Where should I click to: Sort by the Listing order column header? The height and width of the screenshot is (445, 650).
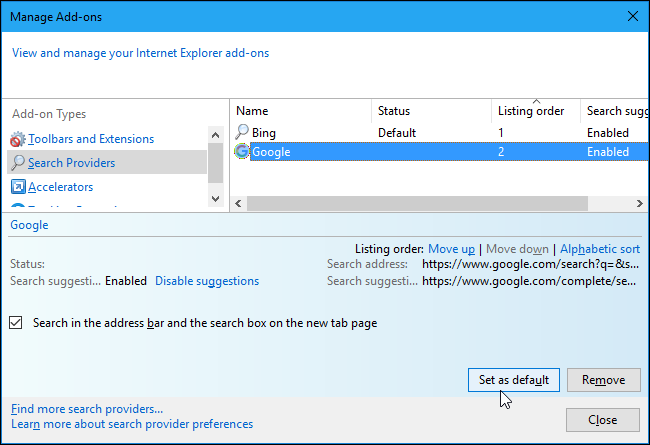[531, 111]
